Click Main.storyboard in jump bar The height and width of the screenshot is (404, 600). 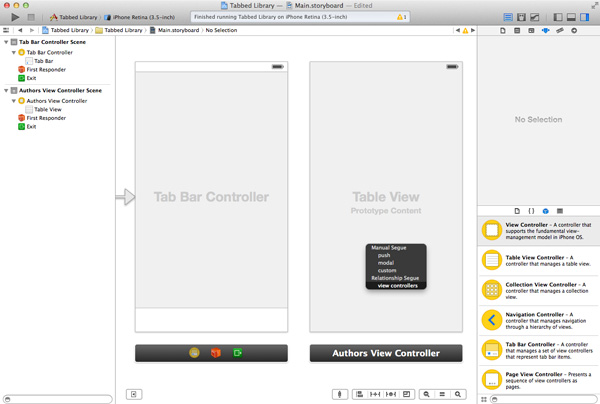coord(174,30)
